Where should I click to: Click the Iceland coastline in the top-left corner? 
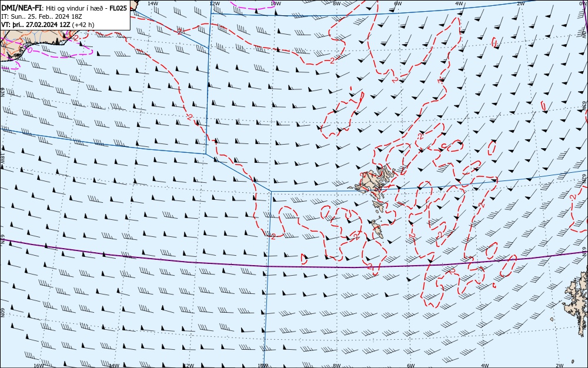click(36, 43)
